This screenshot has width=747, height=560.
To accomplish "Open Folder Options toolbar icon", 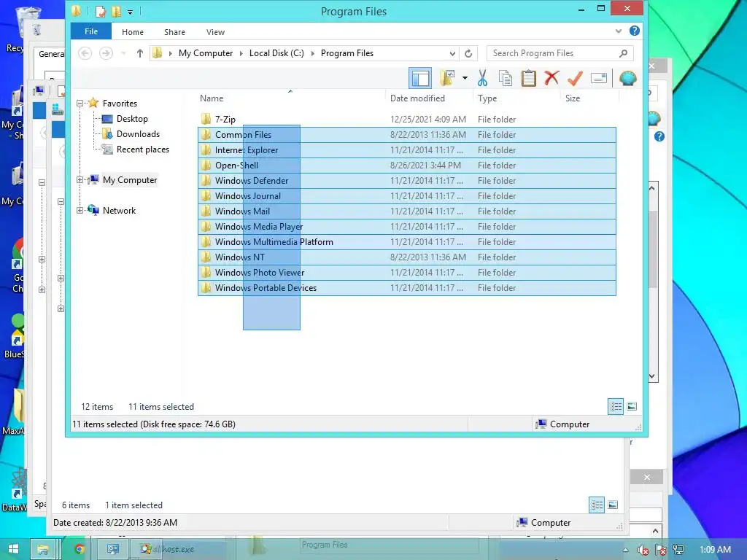I will coord(447,78).
